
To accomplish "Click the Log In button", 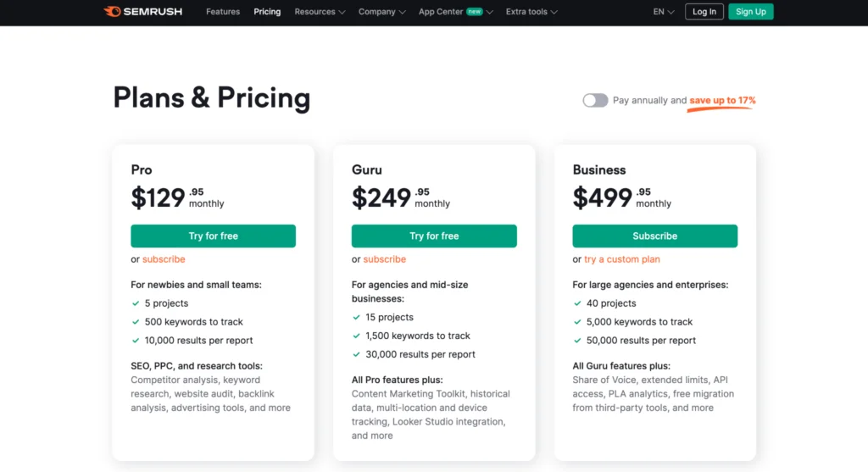I will coord(704,12).
